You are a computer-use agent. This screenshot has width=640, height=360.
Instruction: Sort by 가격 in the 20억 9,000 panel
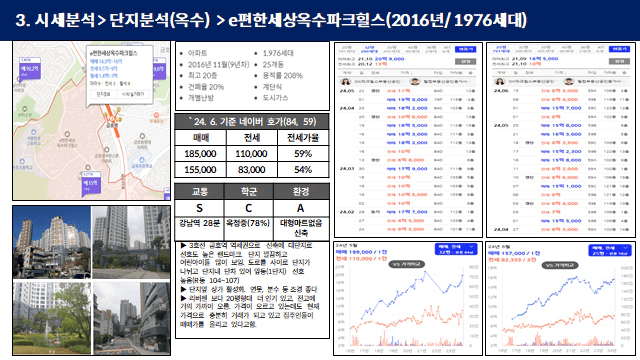pyautogui.click(x=406, y=72)
